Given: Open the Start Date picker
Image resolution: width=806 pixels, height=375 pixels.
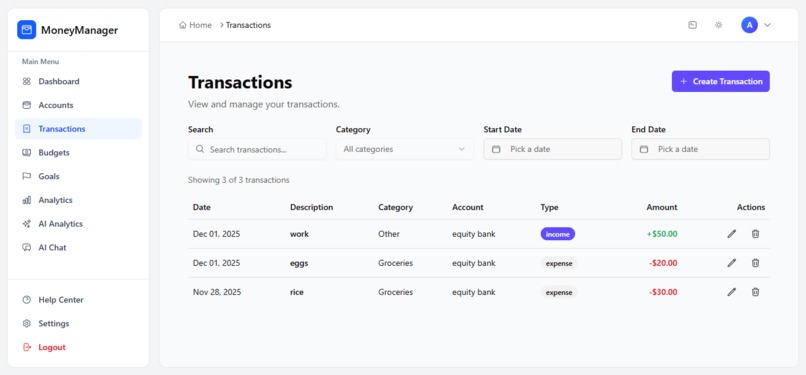Looking at the screenshot, I should click(x=553, y=149).
